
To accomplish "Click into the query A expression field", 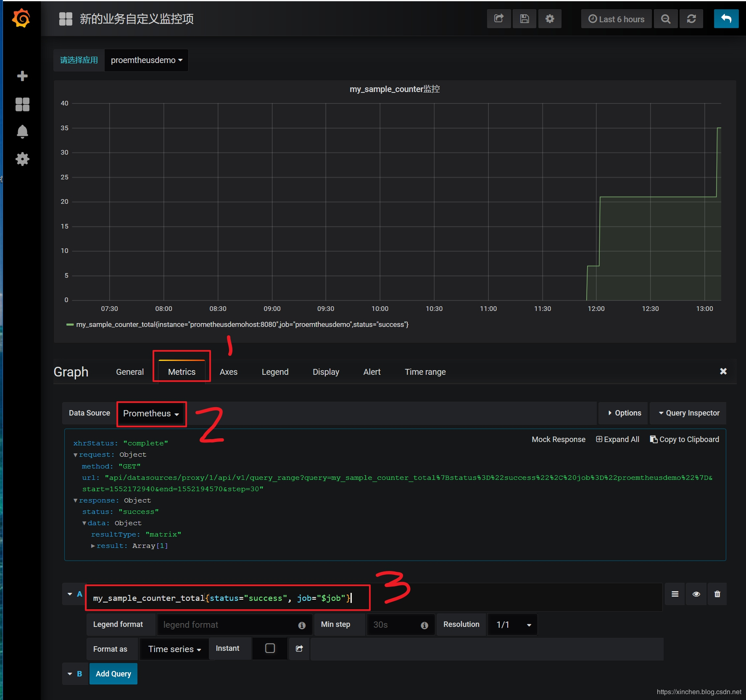I will (374, 597).
